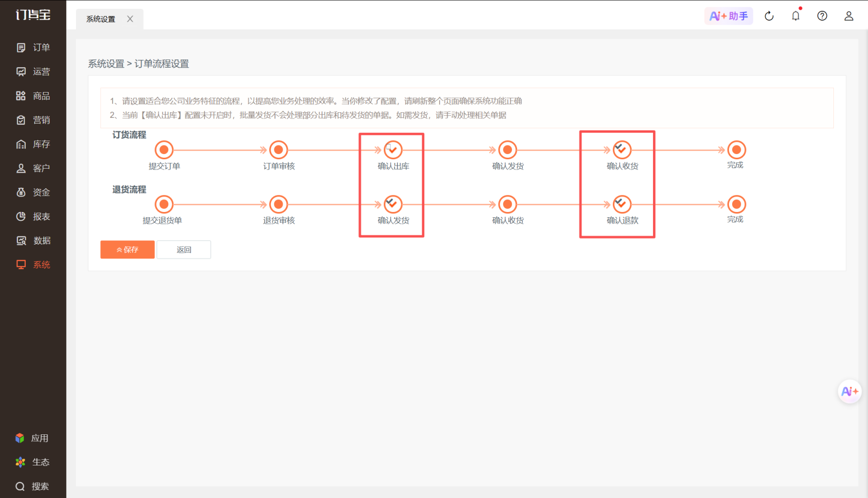
Task: Click the 订单流程设置 breadcrumb text
Action: pos(162,64)
